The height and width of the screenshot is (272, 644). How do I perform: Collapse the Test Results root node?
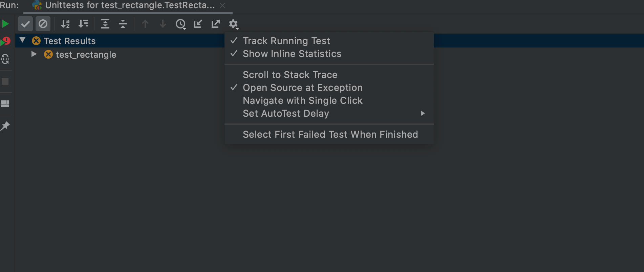click(x=22, y=40)
